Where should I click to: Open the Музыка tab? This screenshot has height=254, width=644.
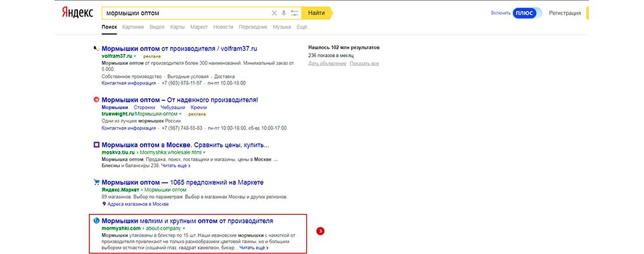click(x=281, y=27)
